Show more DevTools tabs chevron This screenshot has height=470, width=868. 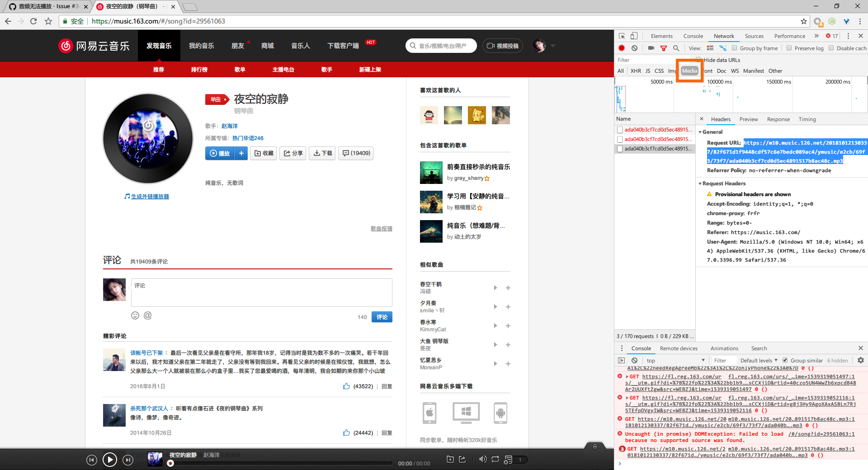click(x=816, y=36)
